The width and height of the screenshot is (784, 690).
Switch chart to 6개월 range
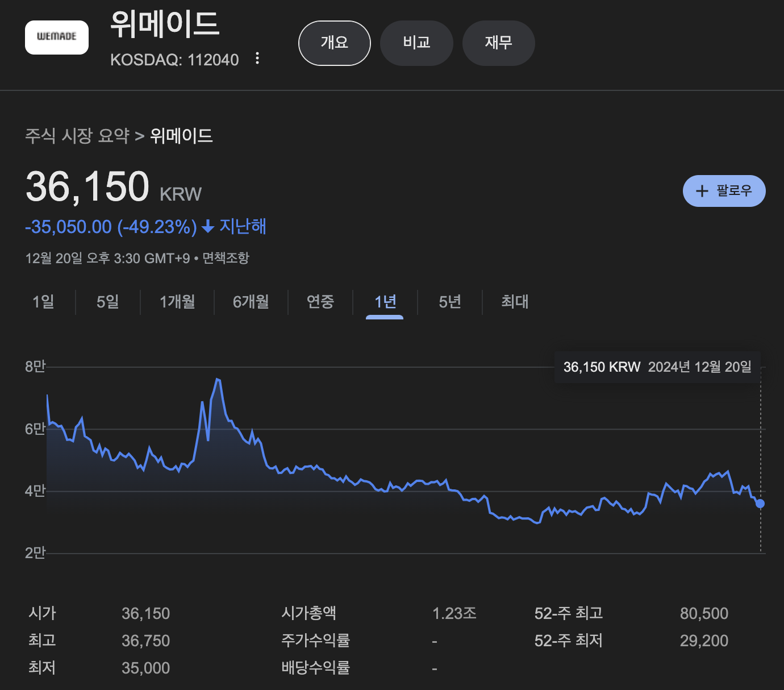click(251, 302)
